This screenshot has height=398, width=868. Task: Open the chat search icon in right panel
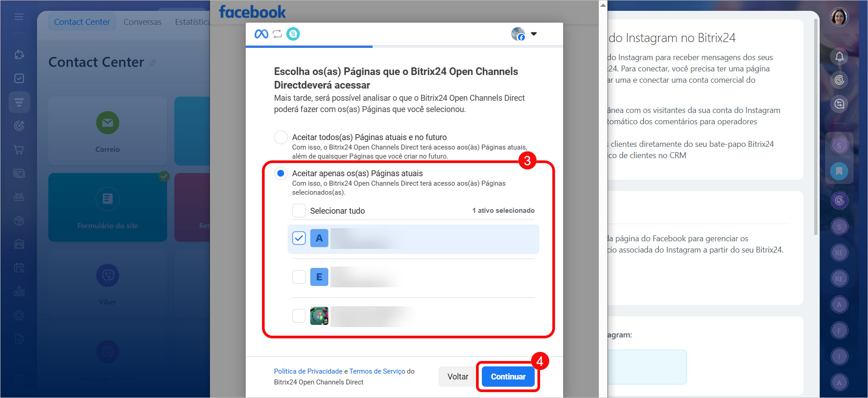point(839,104)
